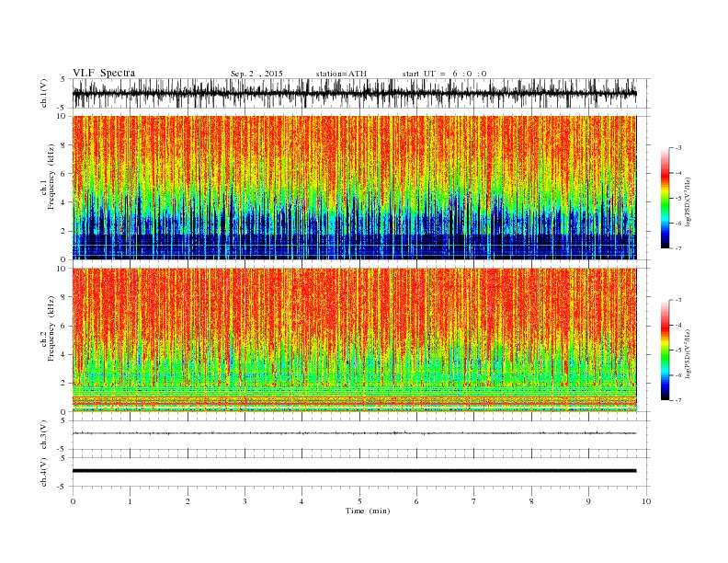Click the 'ch.3(V)' axis label
The width and height of the screenshot is (728, 563).
tap(44, 435)
